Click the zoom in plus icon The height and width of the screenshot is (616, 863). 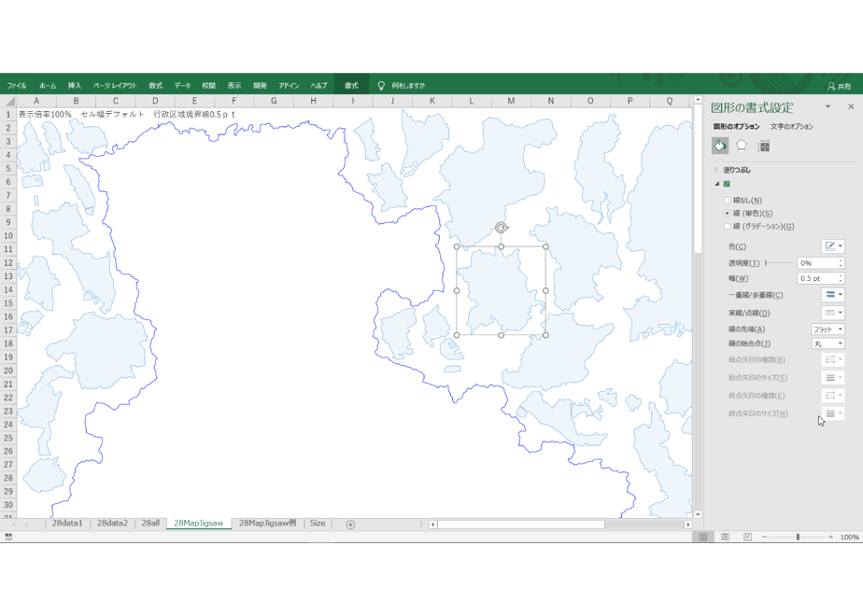[x=830, y=537]
